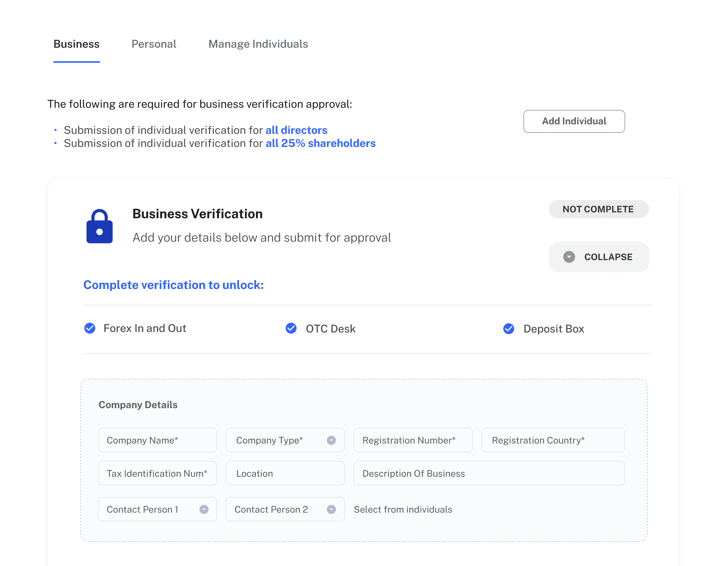Open the Manage Individuals tab
Image resolution: width=728 pixels, height=566 pixels.
coord(258,44)
